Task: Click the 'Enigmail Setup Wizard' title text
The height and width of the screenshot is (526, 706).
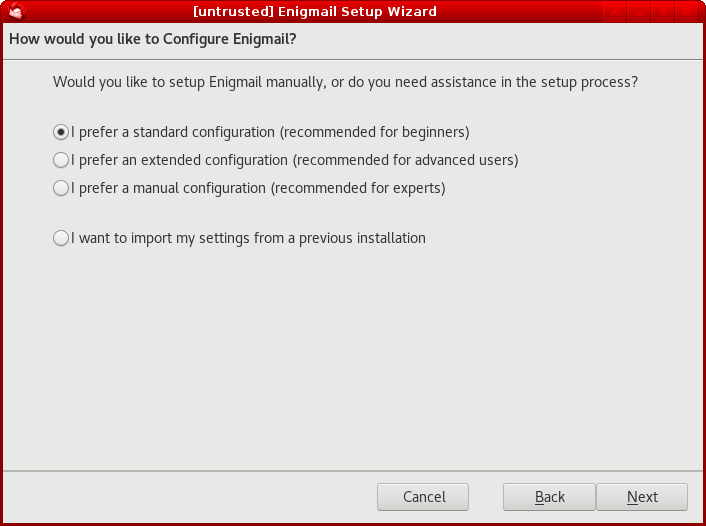Action: tap(358, 11)
